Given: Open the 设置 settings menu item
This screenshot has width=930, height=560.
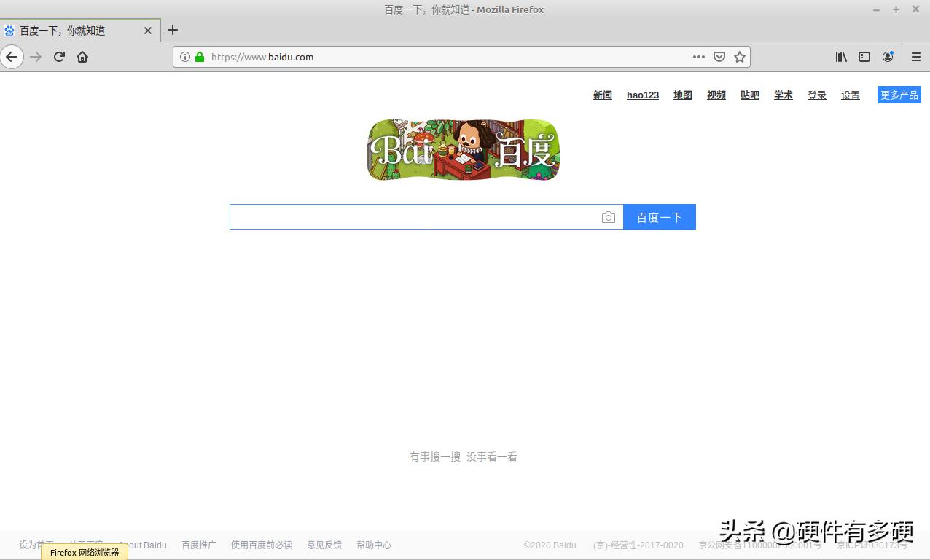Looking at the screenshot, I should coord(850,95).
